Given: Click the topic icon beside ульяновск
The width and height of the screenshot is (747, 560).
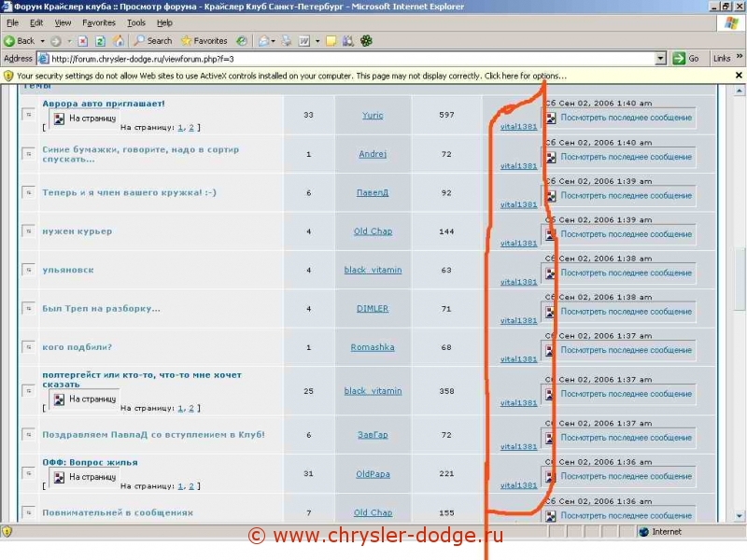Looking at the screenshot, I should pos(29,270).
